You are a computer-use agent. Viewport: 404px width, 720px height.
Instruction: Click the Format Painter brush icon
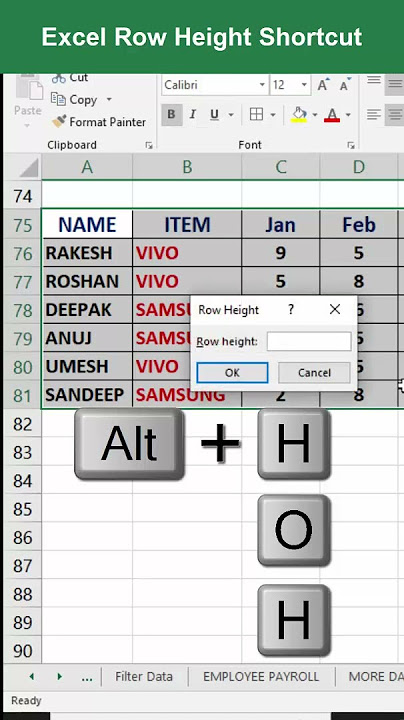(x=59, y=122)
